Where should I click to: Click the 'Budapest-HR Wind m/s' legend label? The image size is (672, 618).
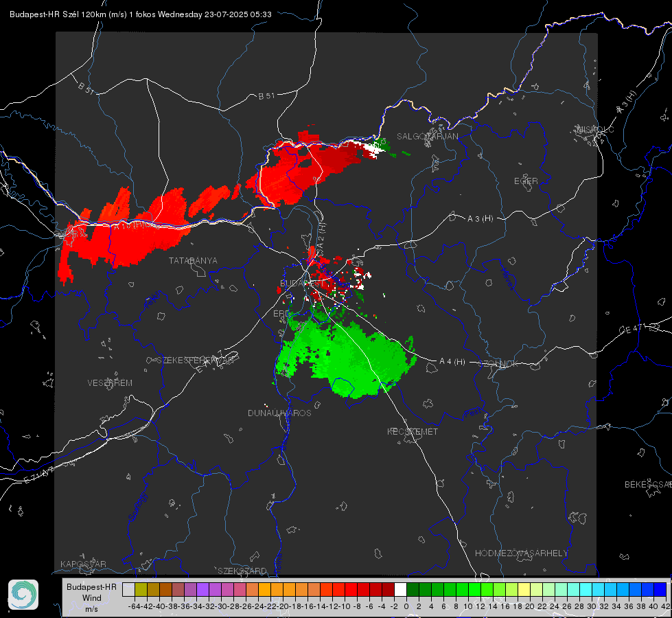tap(92, 598)
